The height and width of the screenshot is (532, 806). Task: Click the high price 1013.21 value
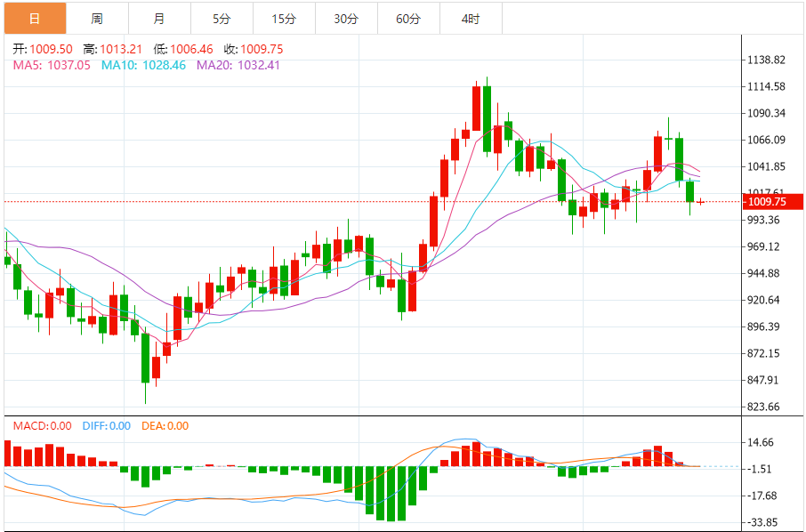pos(121,49)
